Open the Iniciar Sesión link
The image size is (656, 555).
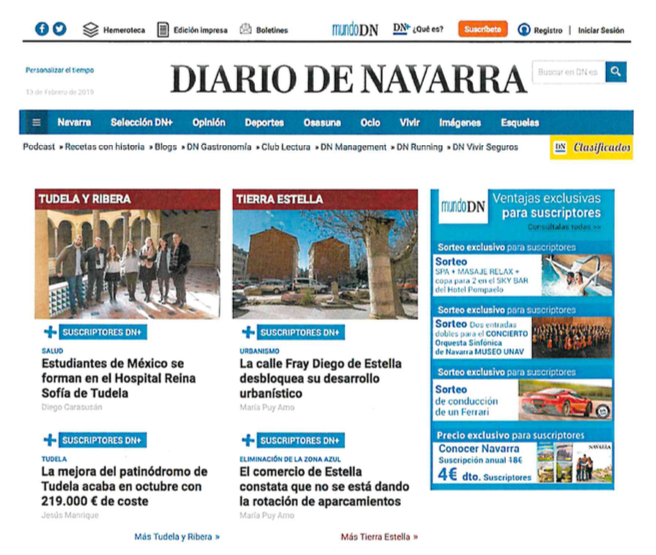pos(601,30)
